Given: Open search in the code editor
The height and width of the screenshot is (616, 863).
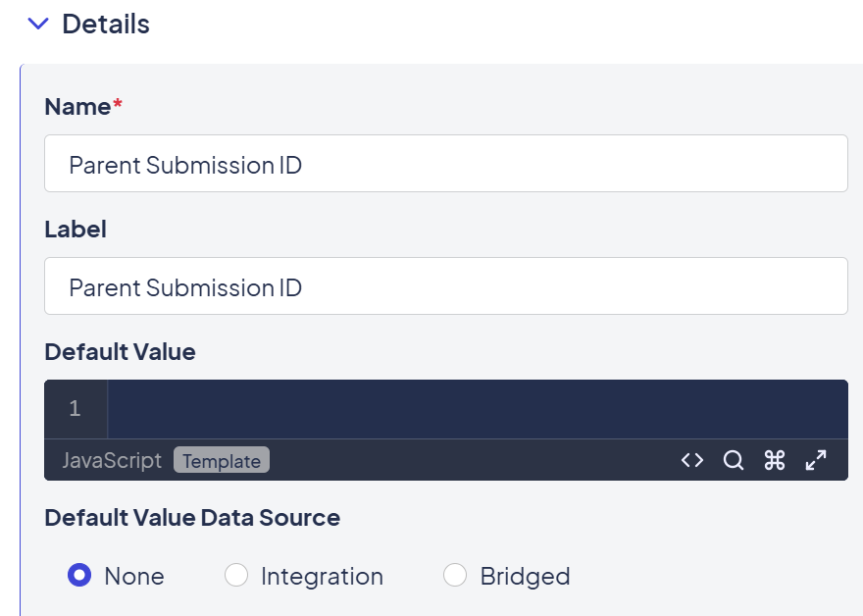Looking at the screenshot, I should pos(734,460).
